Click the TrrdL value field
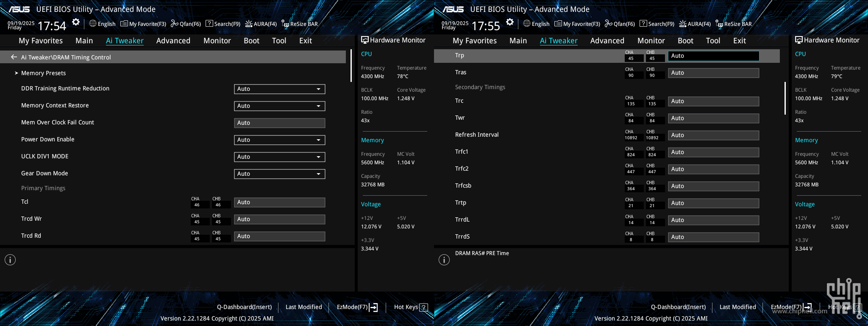The image size is (868, 326). pyautogui.click(x=714, y=220)
